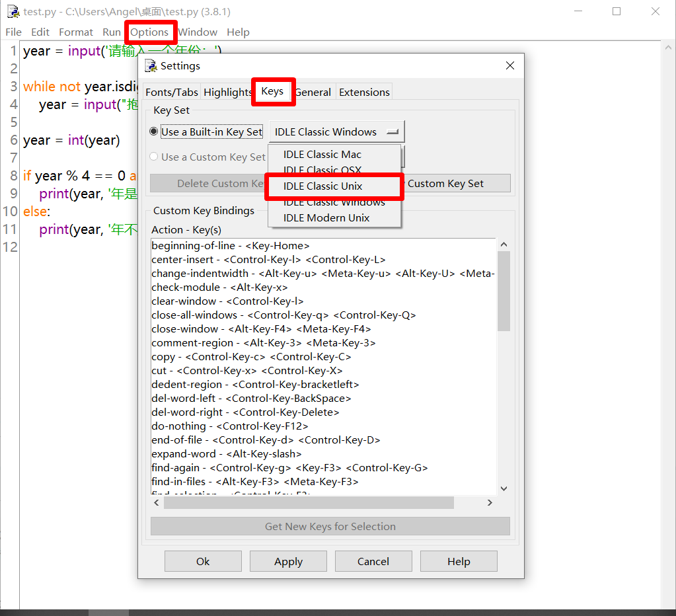Open the IDLE Classic Windows key set dropdown
Viewport: 676px width, 616px height.
coord(336,132)
